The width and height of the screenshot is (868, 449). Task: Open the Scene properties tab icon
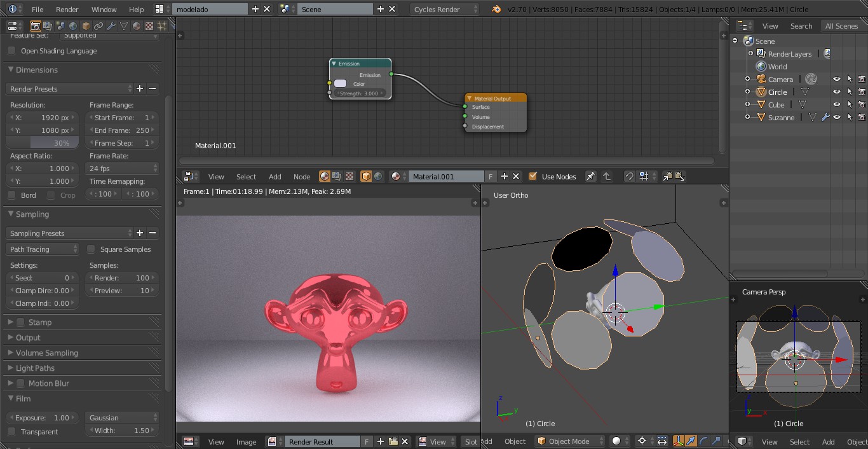point(60,26)
